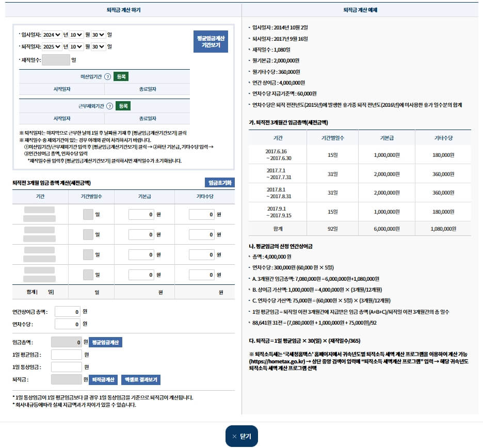Image resolution: width=483 pixels, height=448 pixels.
Task: Open the 입사일자 year dropdown
Action: pyautogui.click(x=52, y=35)
